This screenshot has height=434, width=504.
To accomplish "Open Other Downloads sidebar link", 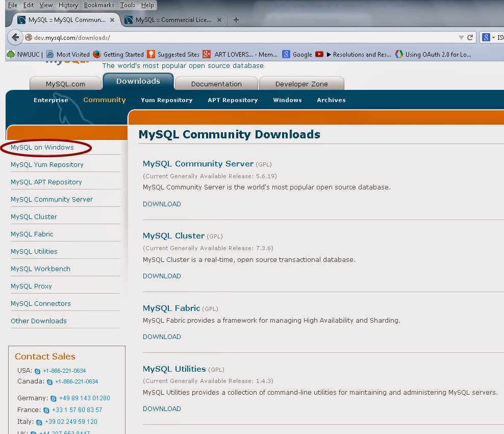I will (x=39, y=321).
